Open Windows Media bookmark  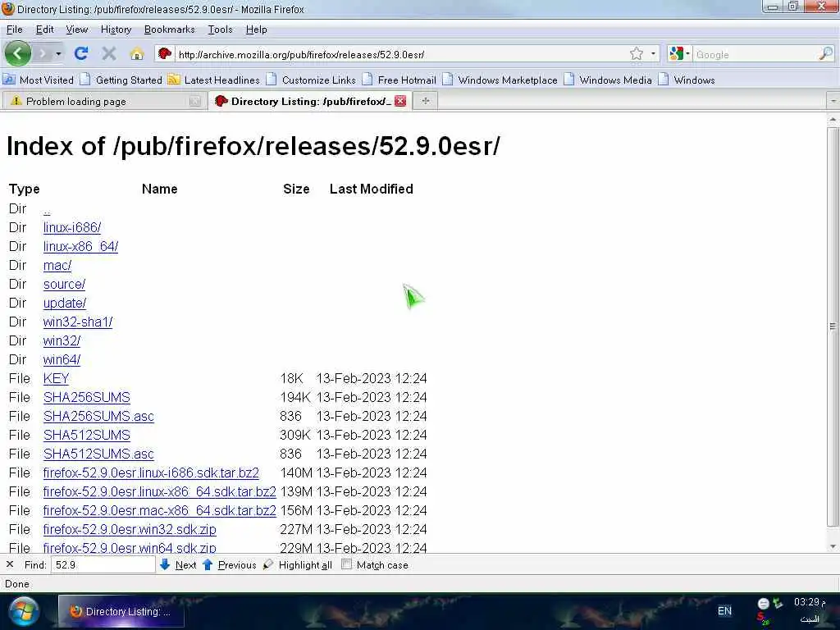coord(608,80)
